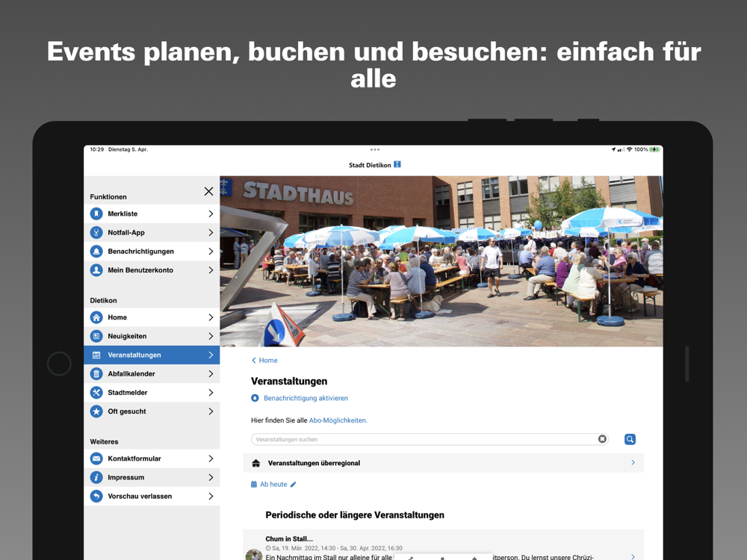Expand the Kontaktformular row chevron
747x560 pixels.
pos(211,458)
